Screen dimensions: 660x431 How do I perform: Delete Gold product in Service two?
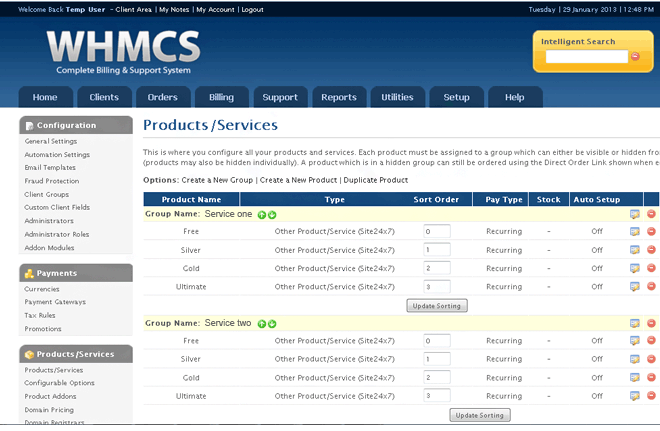coord(651,377)
